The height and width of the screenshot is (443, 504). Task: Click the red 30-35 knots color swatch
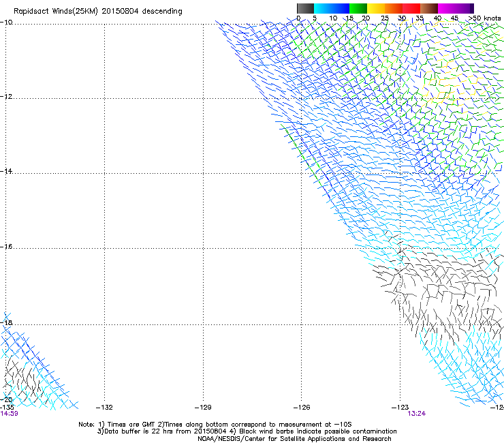411,8
